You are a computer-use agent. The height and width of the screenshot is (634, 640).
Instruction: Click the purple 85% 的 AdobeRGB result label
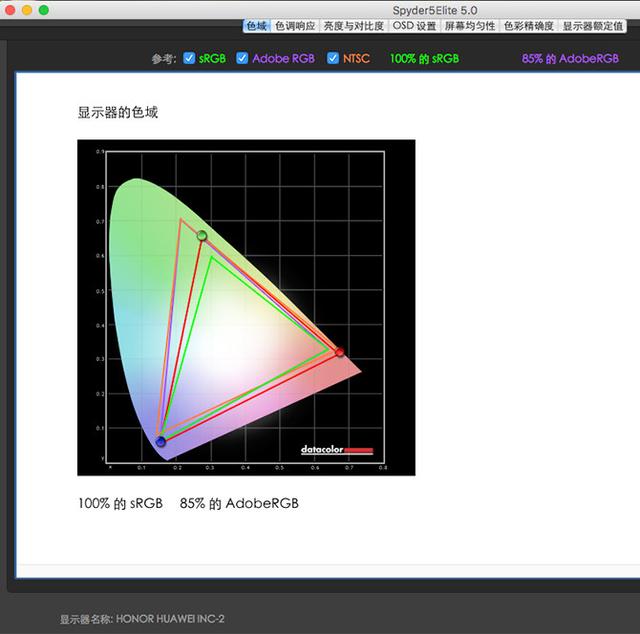point(570,59)
